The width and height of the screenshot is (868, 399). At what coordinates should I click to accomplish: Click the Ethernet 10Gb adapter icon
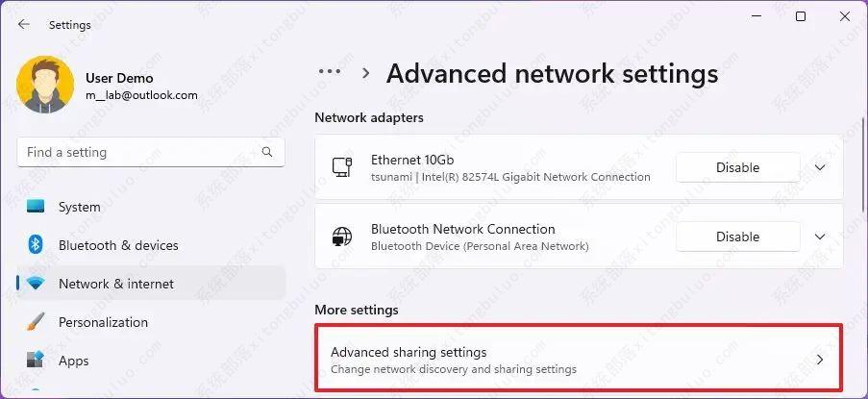point(341,167)
